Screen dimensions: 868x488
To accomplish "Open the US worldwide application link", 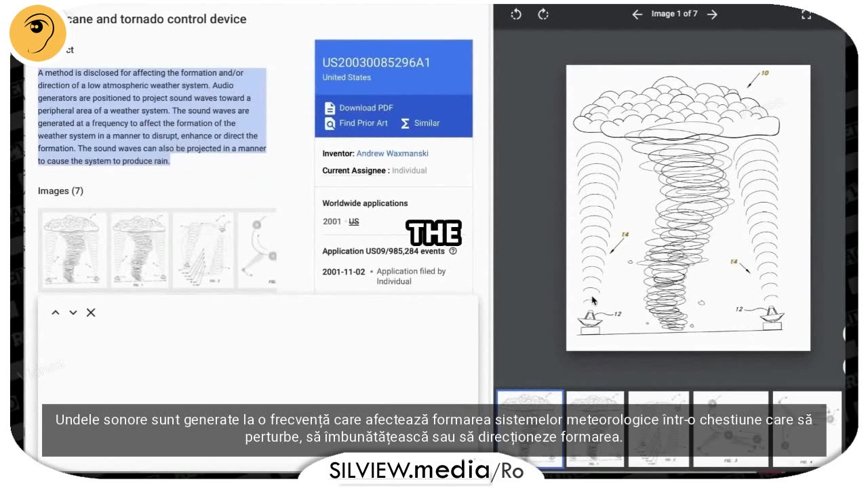I will [x=354, y=222].
